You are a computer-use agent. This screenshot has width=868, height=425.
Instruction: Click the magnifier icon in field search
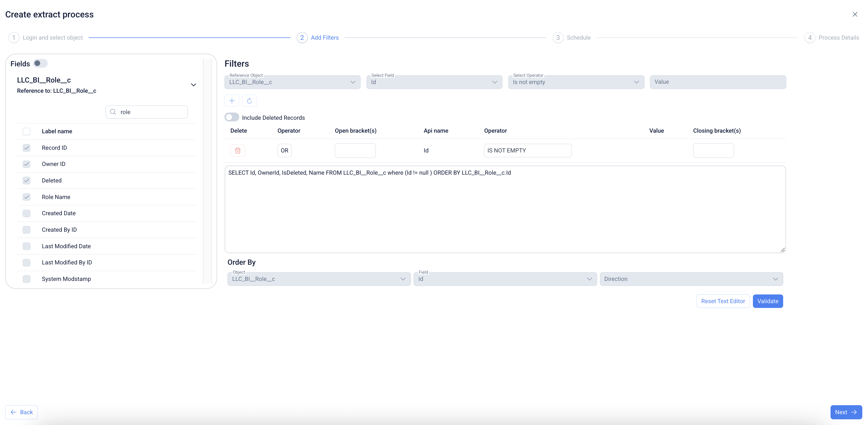tap(113, 112)
